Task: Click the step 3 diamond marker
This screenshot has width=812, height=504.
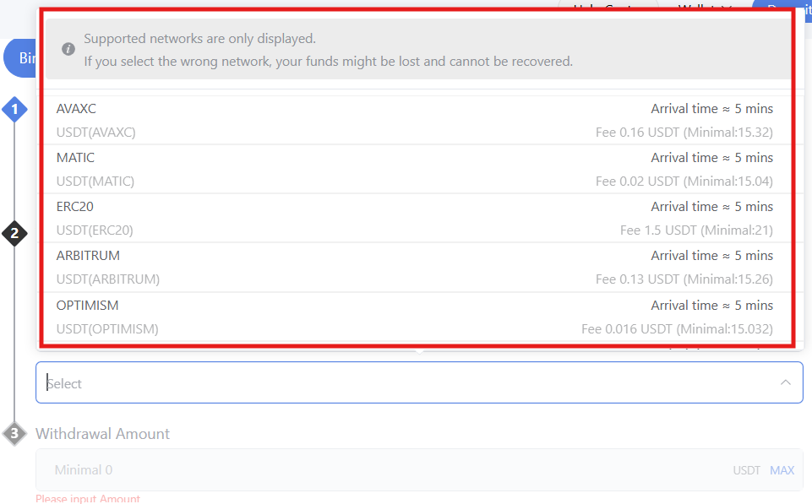Action: (x=14, y=434)
